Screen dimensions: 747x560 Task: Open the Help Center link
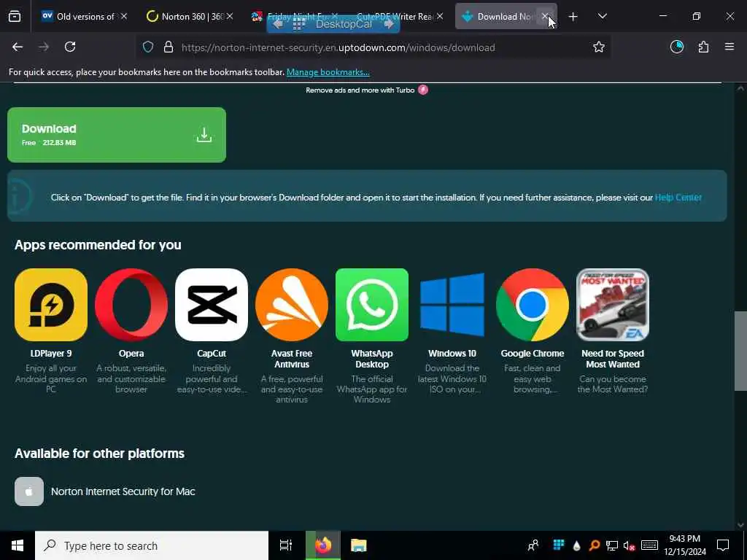(x=678, y=197)
